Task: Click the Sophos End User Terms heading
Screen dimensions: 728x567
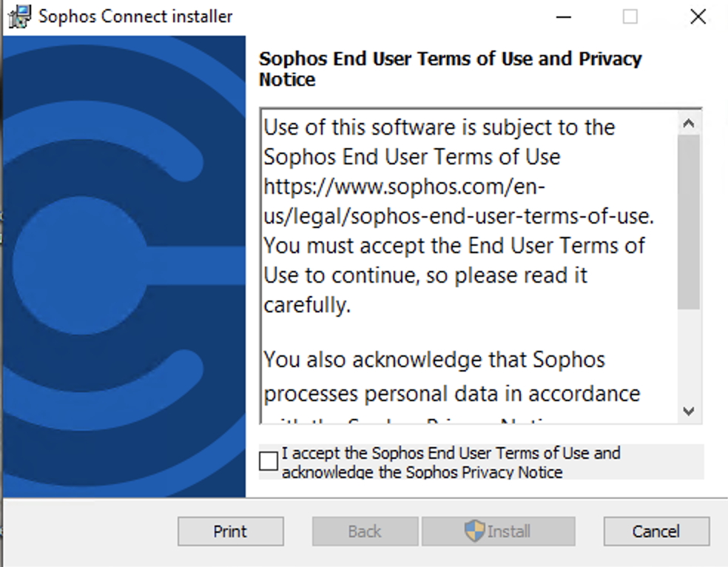Action: point(451,69)
